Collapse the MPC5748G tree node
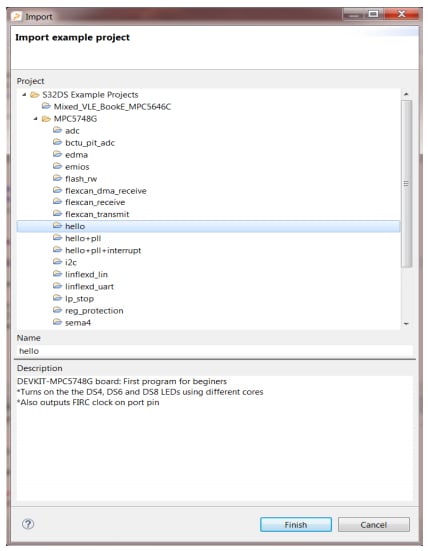Viewport: 428px width, 551px height. [35, 118]
